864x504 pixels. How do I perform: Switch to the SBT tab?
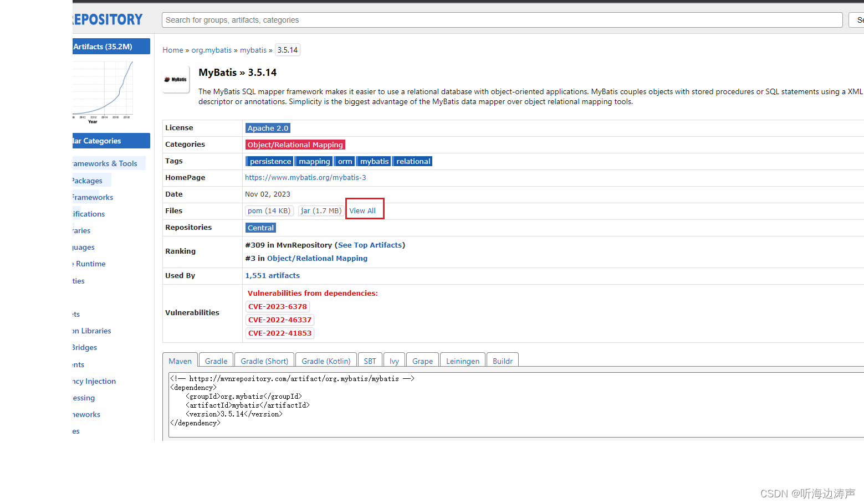pos(370,361)
